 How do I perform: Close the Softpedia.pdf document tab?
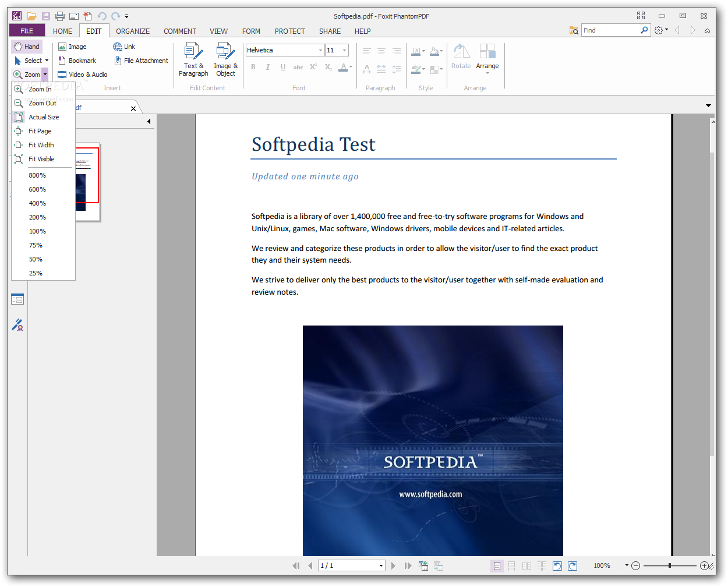click(133, 108)
